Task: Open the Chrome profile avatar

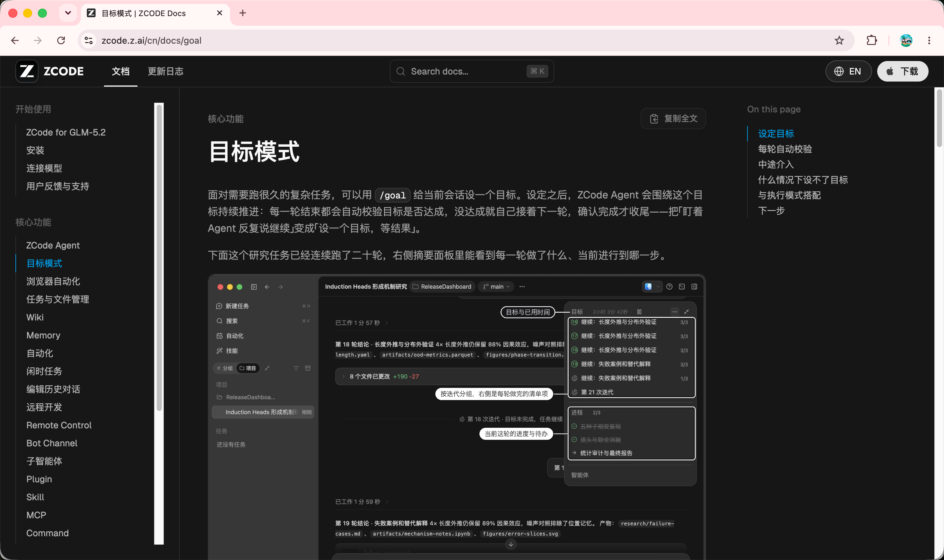Action: coord(906,40)
